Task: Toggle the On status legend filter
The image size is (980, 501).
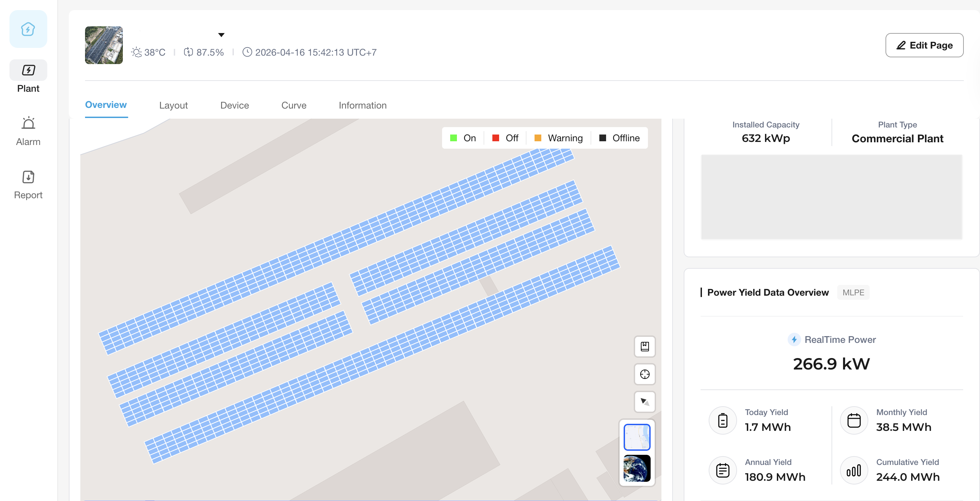Action: (x=463, y=138)
